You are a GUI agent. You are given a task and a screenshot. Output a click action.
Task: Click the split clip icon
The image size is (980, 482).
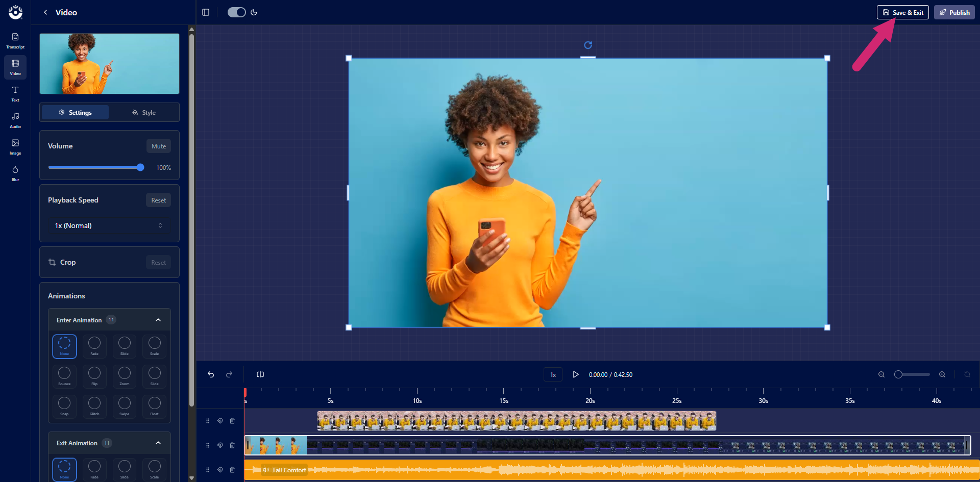(x=260, y=374)
